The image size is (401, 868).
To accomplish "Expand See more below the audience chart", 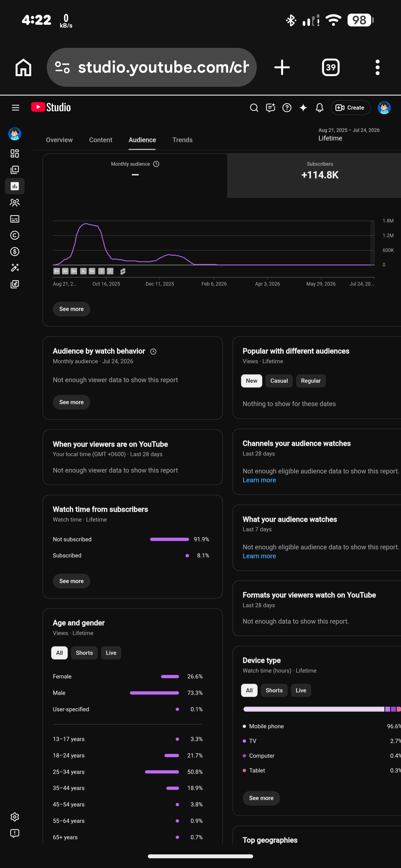I will [72, 309].
